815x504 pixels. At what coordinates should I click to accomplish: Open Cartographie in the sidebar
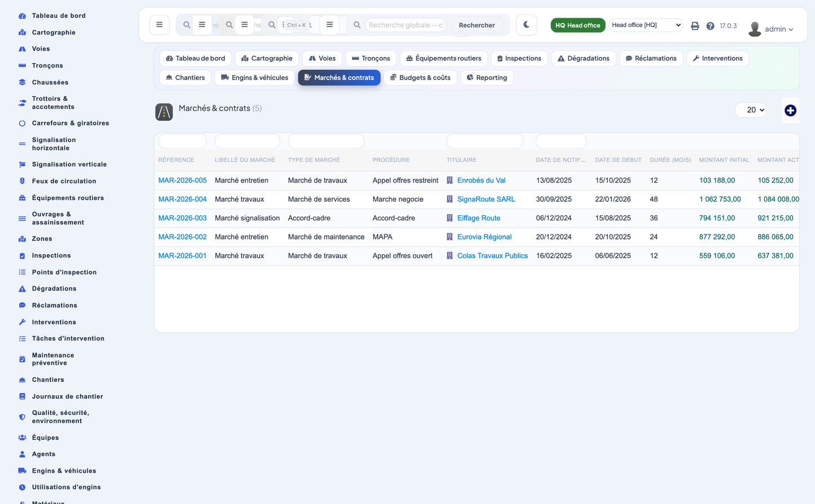click(x=54, y=33)
